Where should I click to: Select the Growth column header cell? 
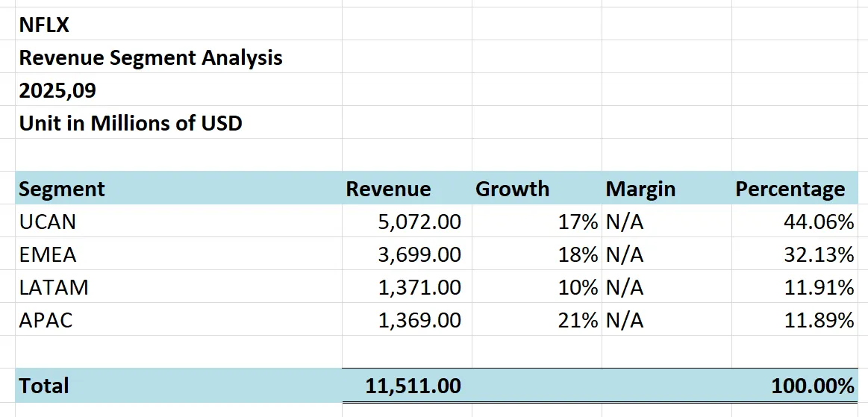[512, 189]
